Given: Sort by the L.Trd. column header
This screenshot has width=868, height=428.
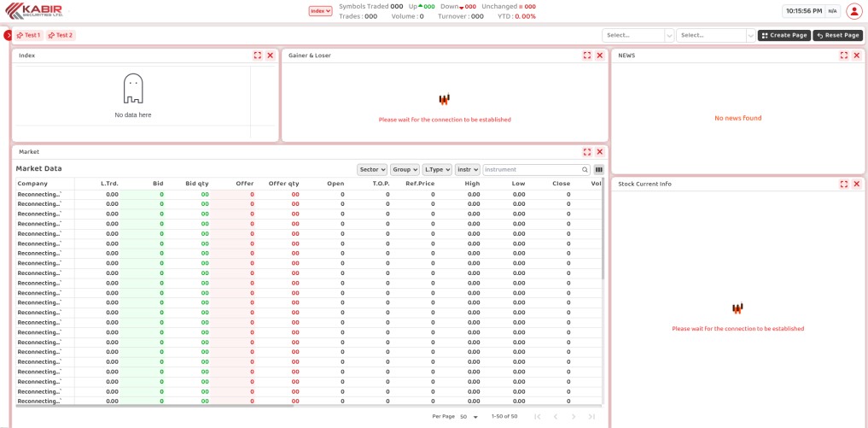Looking at the screenshot, I should tap(109, 184).
